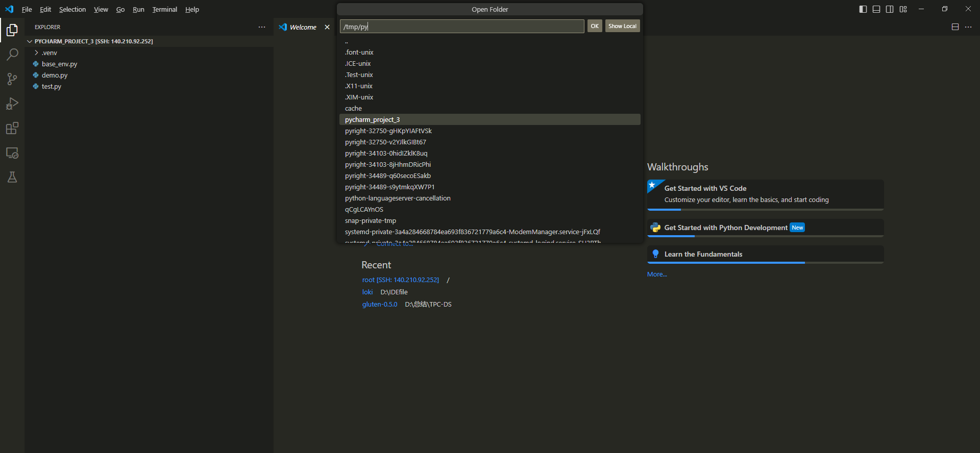Open the Run menu
The height and width of the screenshot is (453, 980).
click(x=138, y=9)
